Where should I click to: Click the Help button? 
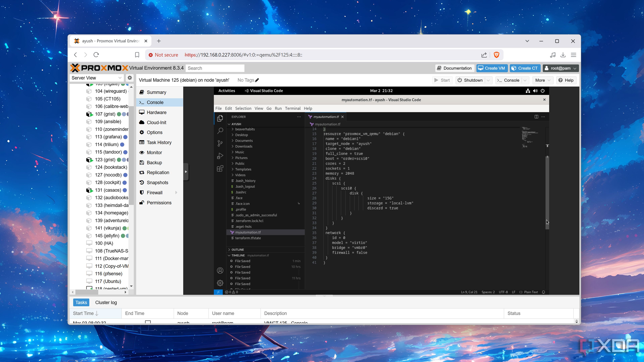566,80
